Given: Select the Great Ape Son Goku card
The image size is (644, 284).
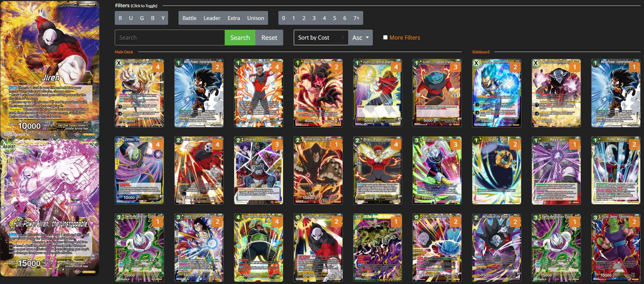Looking at the screenshot, I should click(x=318, y=170).
